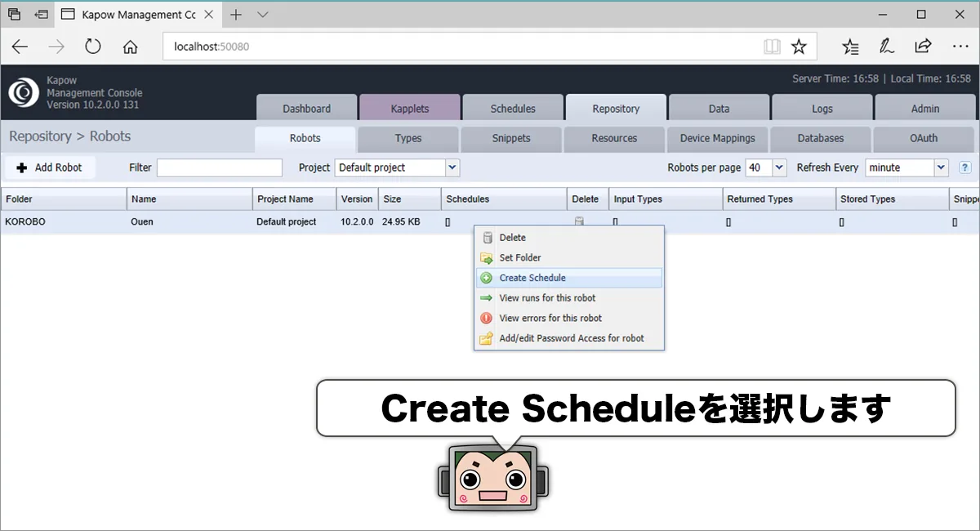Viewport: 980px width, 531px height.
Task: Click the Size column header
Action: click(410, 199)
